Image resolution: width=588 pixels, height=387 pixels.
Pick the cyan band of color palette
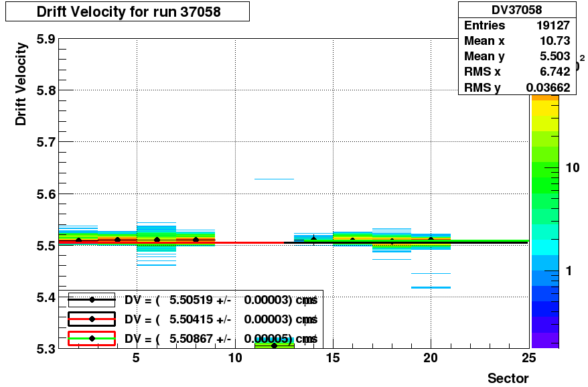545,247
